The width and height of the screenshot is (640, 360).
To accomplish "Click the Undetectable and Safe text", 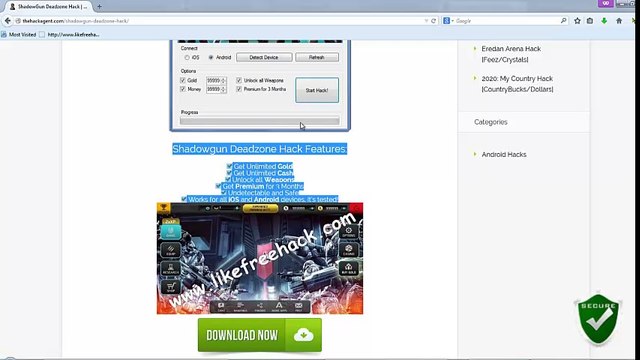I will click(x=263, y=193).
